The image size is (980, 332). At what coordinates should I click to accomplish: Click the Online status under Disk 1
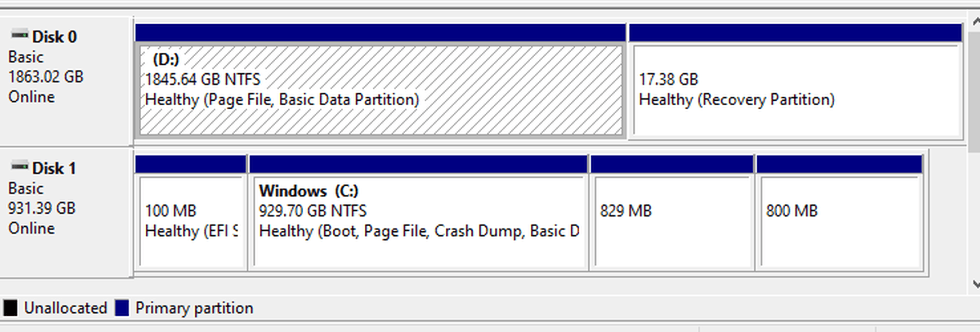pos(31,229)
